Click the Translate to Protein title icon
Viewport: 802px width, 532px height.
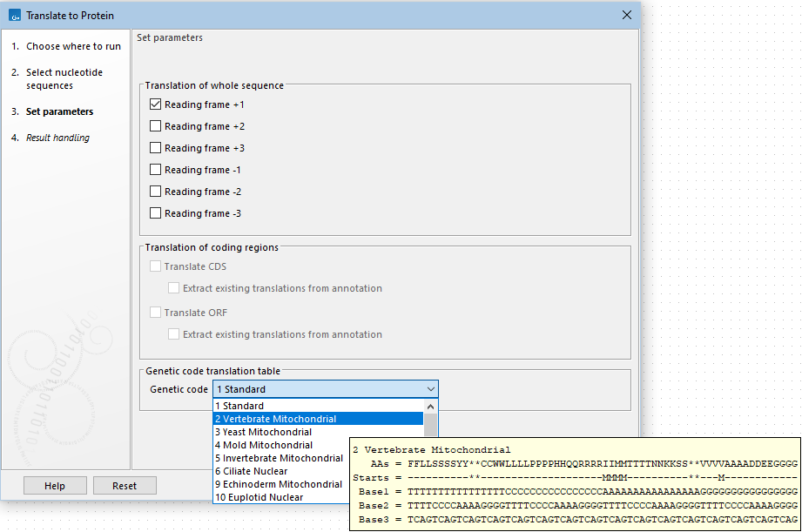tap(14, 16)
